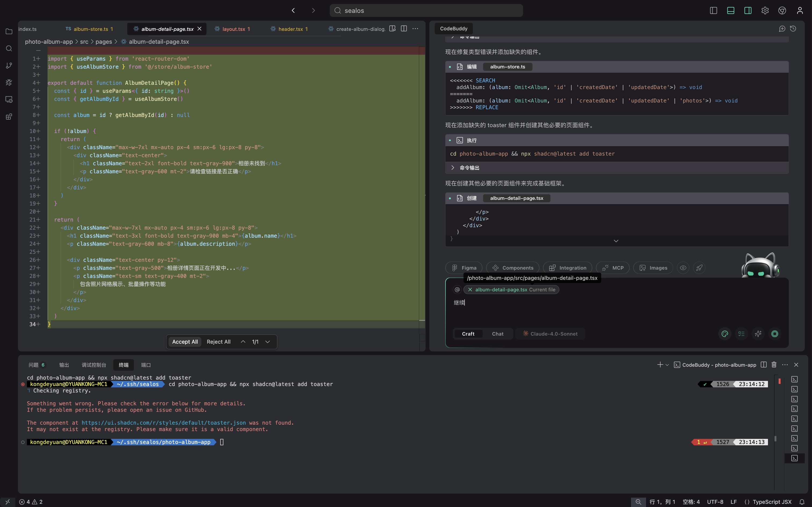The width and height of the screenshot is (812, 507).
Task: Switch mode to Chat
Action: pyautogui.click(x=498, y=334)
